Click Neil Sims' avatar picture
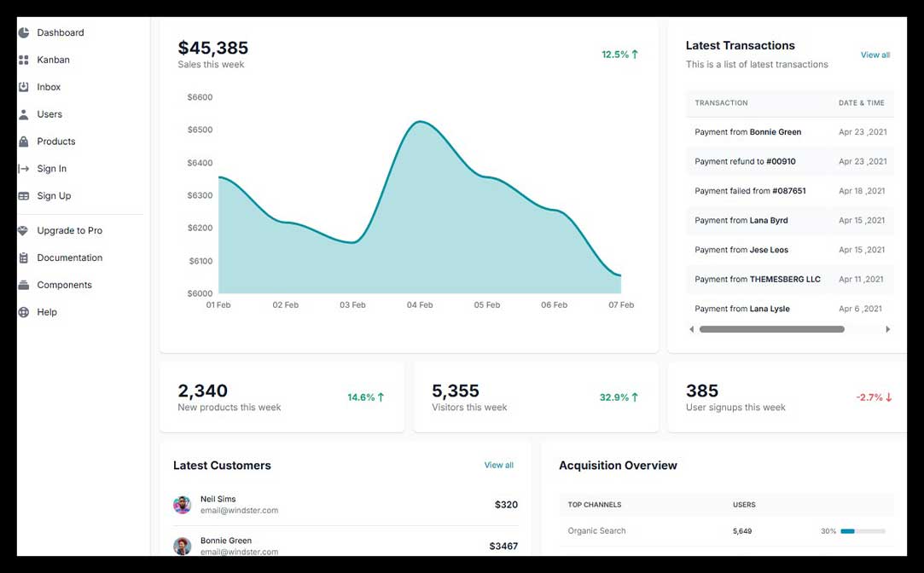924x573 pixels. (182, 504)
